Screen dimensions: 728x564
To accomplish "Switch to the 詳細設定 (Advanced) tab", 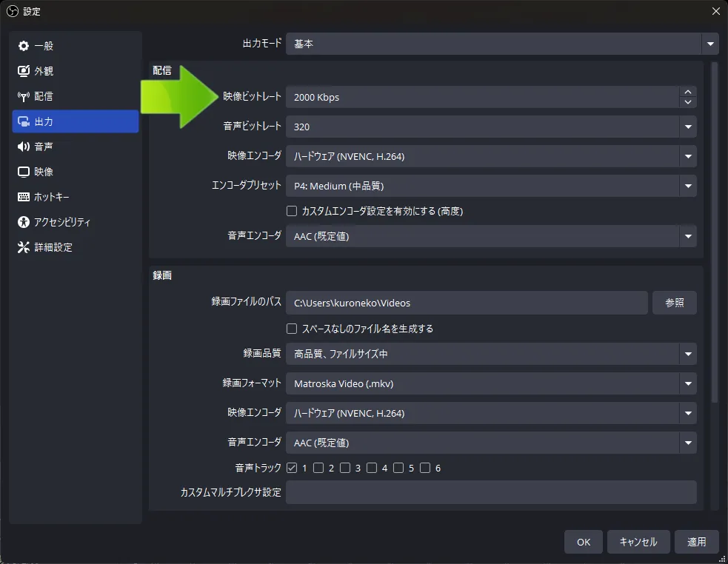I will click(24, 247).
